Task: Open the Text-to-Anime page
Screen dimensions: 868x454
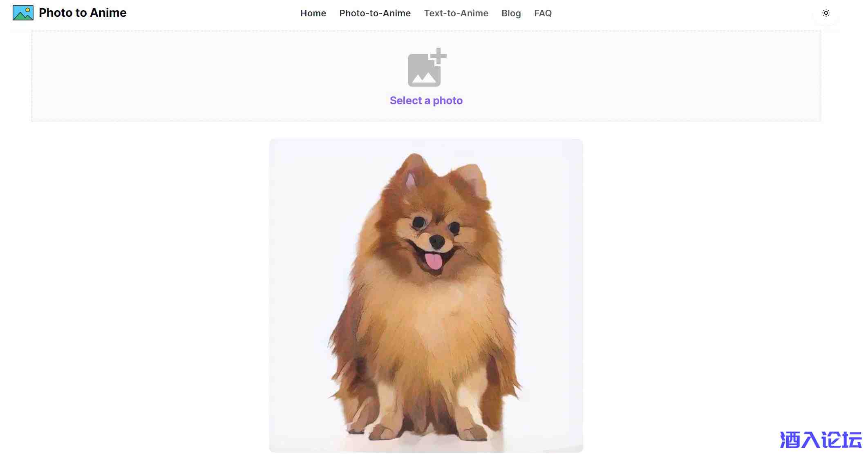Action: coord(456,13)
